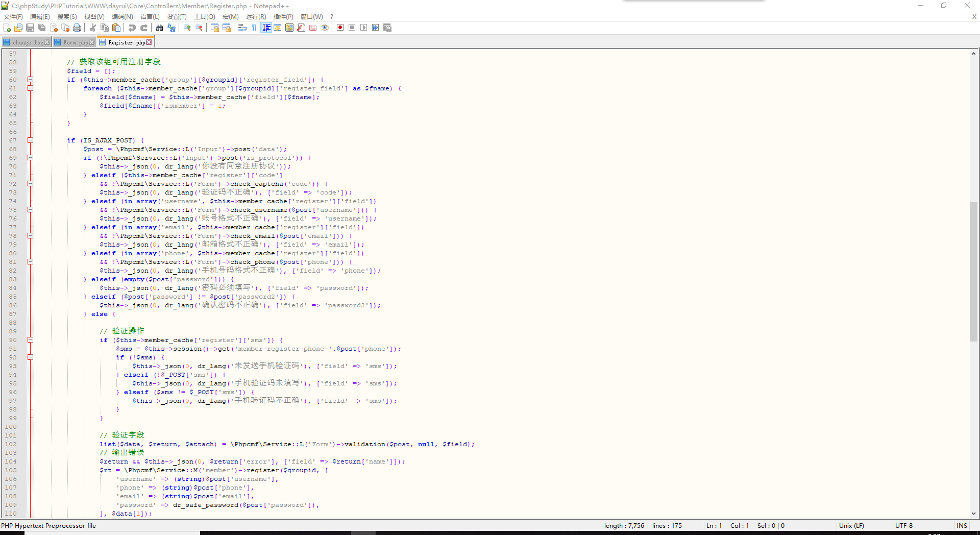
Task: Click the New file toolbar icon
Action: coord(7,28)
